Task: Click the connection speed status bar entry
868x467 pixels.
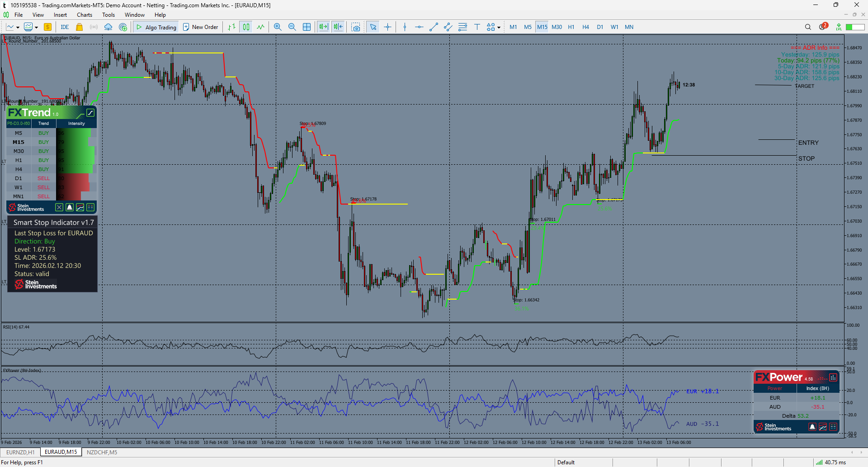Action: [831, 462]
